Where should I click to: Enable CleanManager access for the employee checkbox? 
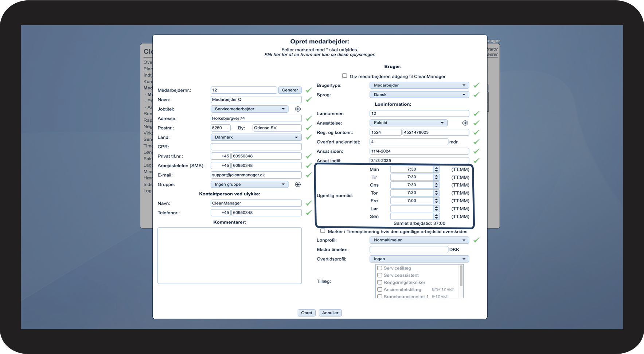(344, 76)
